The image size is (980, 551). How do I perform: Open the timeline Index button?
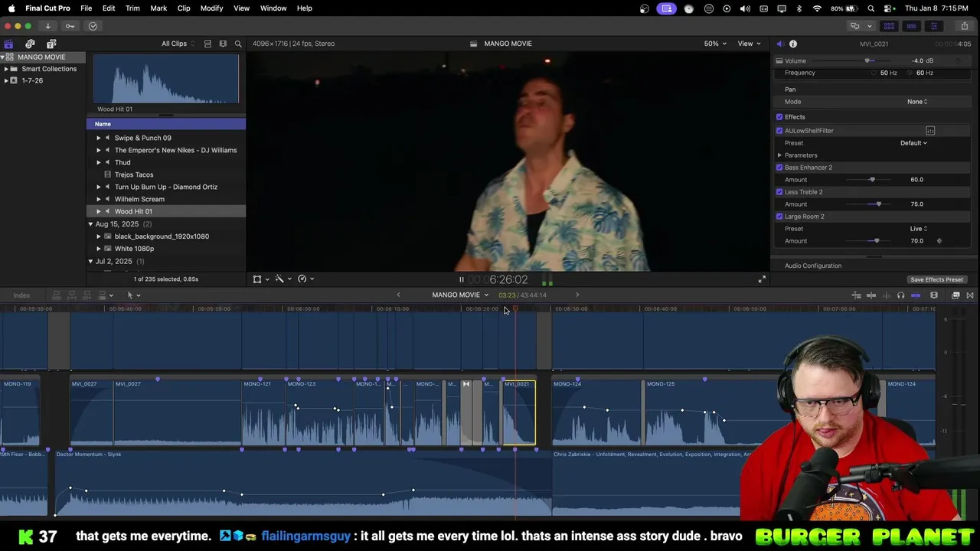(21, 295)
